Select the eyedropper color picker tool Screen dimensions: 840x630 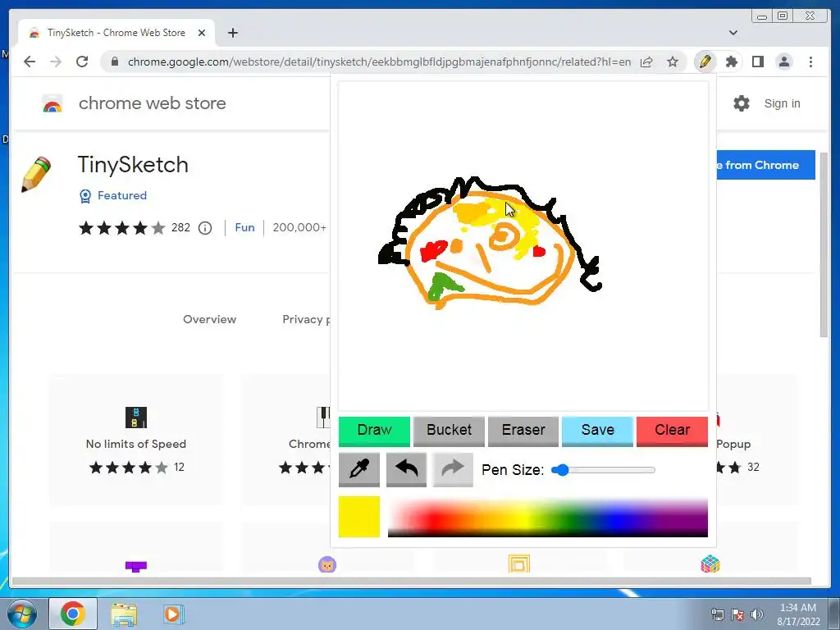tap(359, 469)
